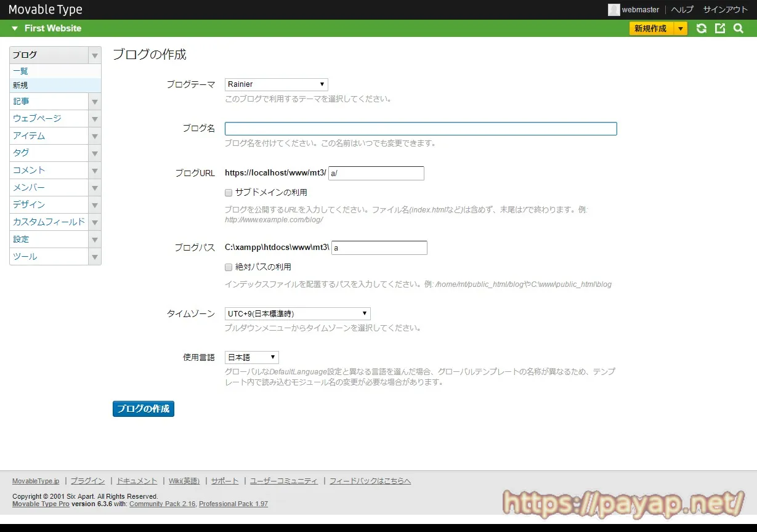This screenshot has width=757, height=532.
Task: Expand the ツール sidebar menu arrow
Action: pos(95,257)
